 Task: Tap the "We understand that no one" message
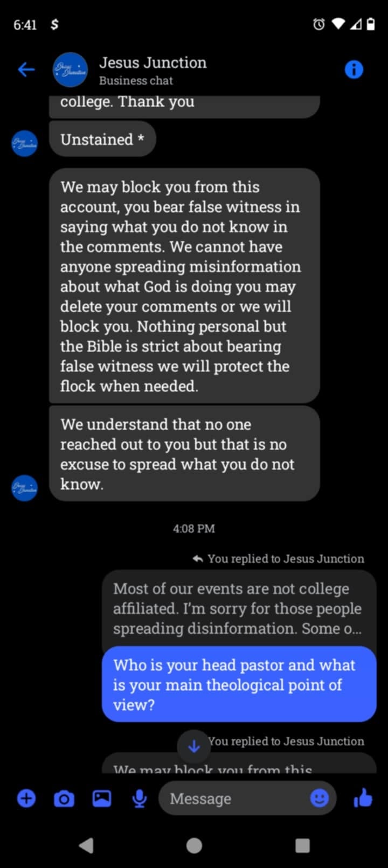coord(184,454)
